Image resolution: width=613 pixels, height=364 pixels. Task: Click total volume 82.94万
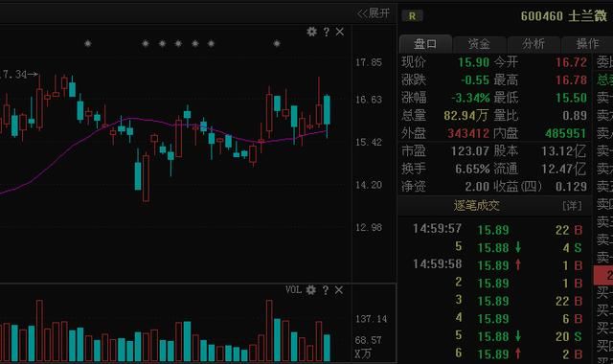[x=466, y=115]
